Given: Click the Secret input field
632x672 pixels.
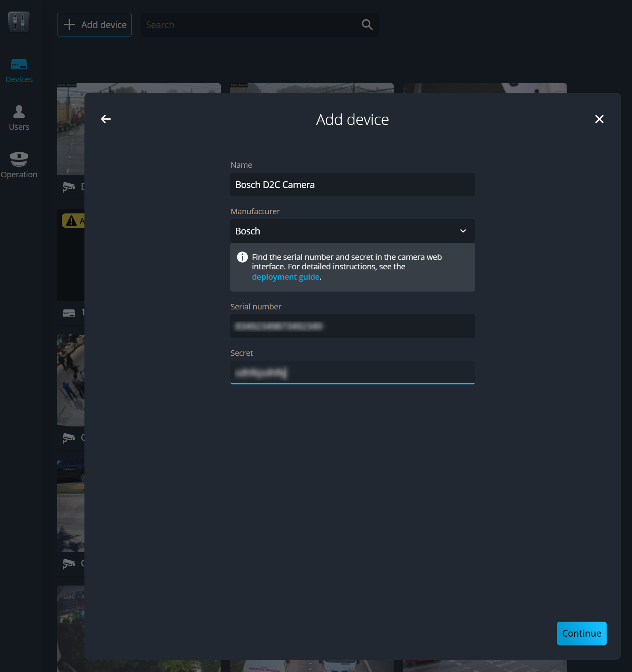Looking at the screenshot, I should pos(352,372).
